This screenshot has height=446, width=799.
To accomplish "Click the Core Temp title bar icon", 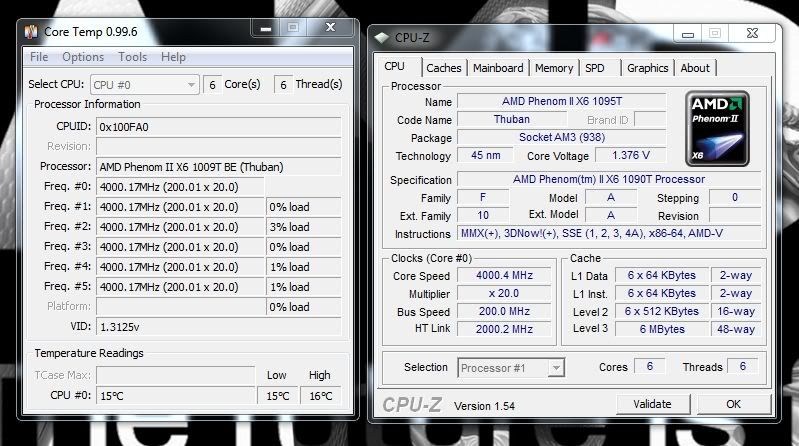I will coord(31,32).
